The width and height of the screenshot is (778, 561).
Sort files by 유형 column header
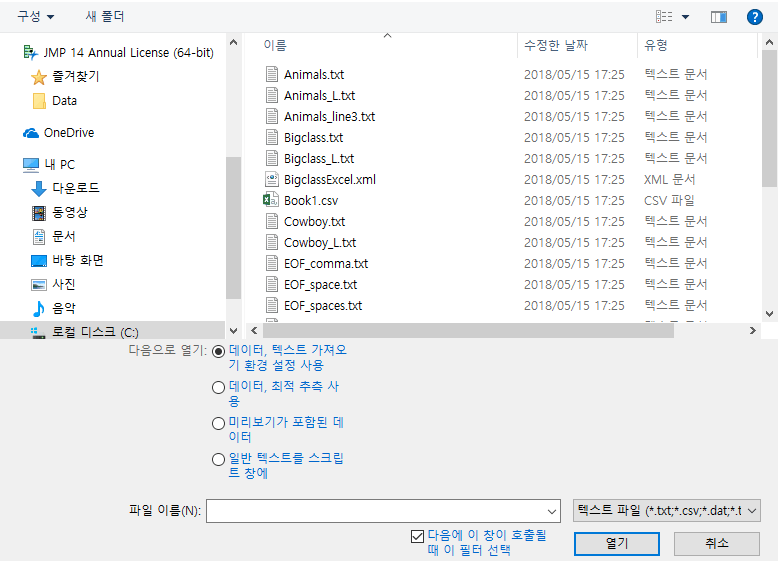tap(655, 46)
